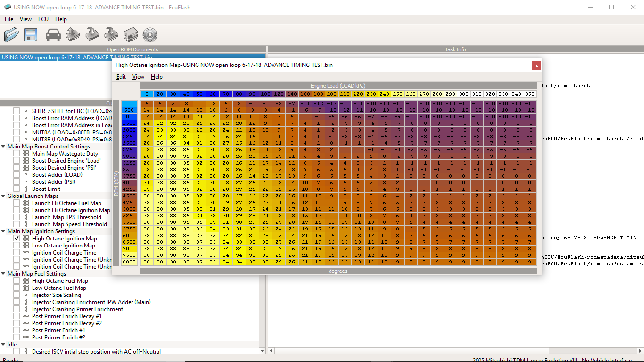Screen dimensions: 644x362
Task: Collapse the Main Map Fuel Settings group
Action: click(3, 274)
